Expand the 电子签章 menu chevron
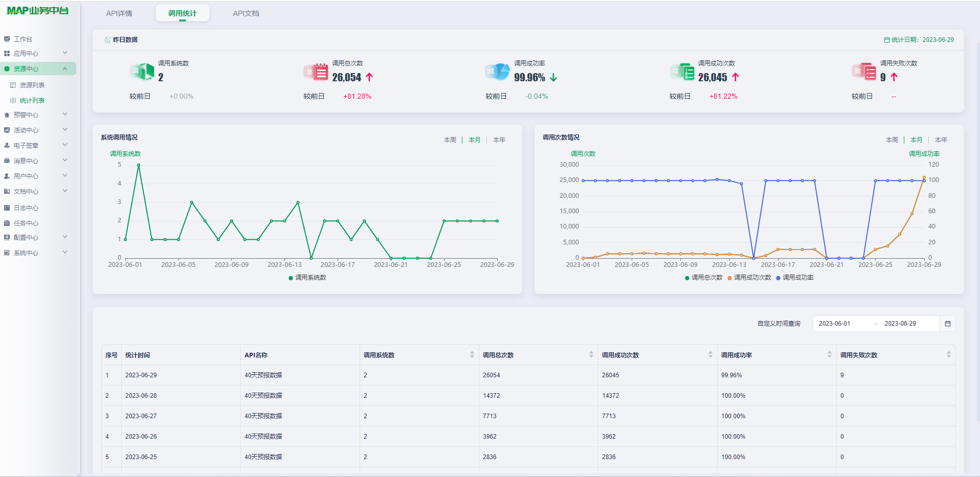 pos(65,145)
